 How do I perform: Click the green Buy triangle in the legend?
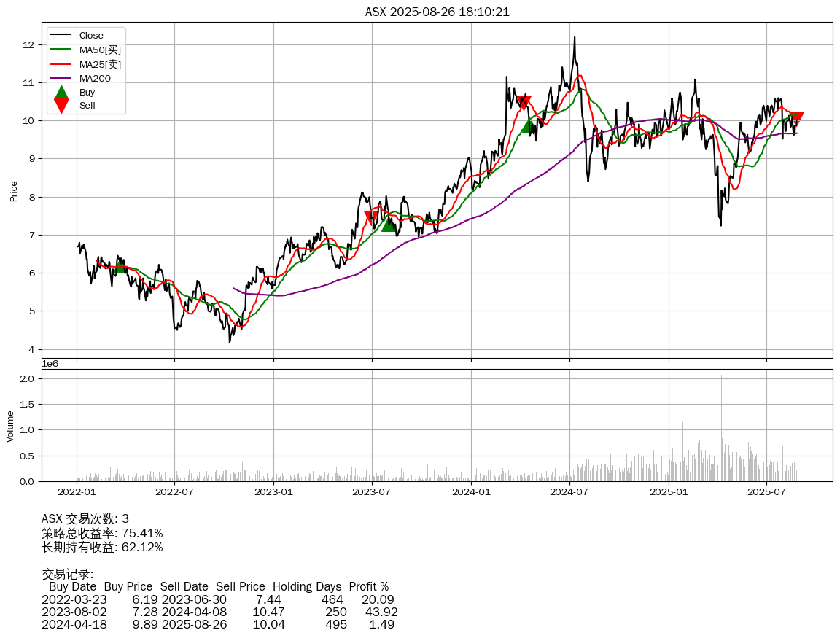pyautogui.click(x=62, y=93)
